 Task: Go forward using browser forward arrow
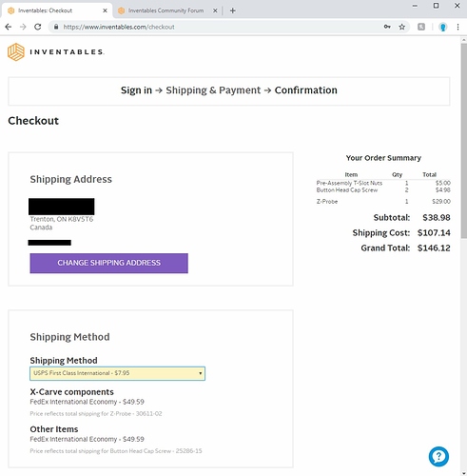23,27
